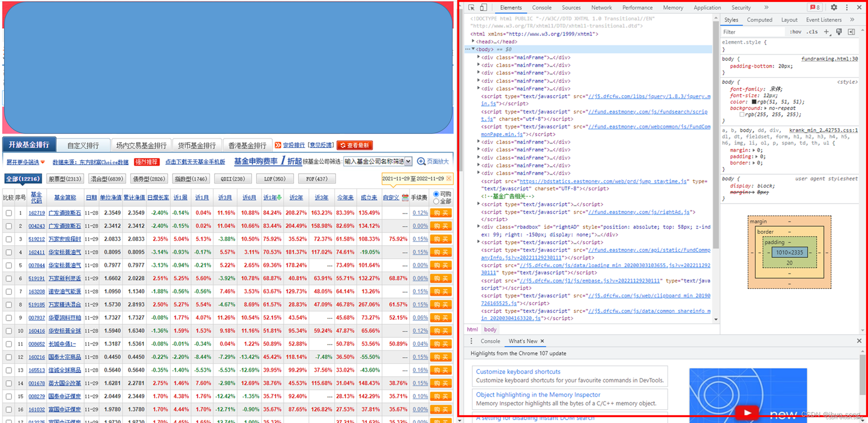The height and width of the screenshot is (423, 868).
Task: Click the color swatch for rgb(51, 51, 51)
Action: [754, 102]
